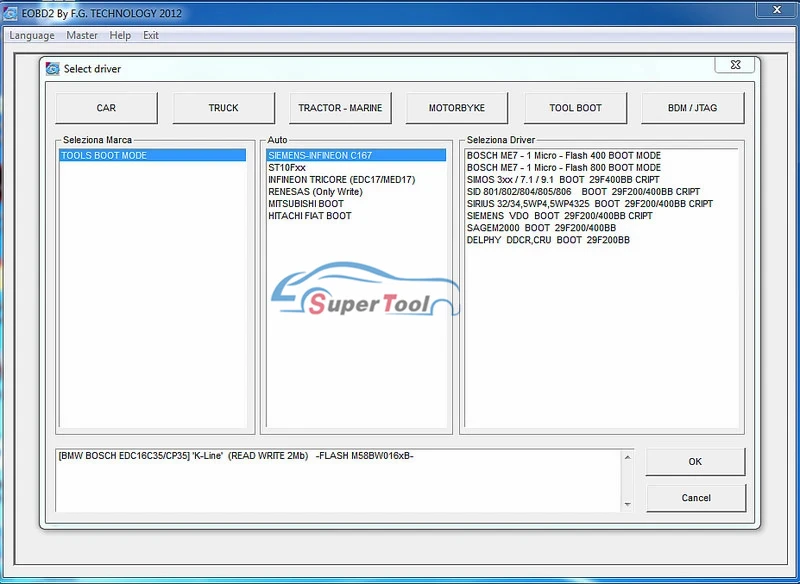Click the BMW BOSCH EDC16C35 description text field
The image size is (800, 584).
tap(339, 481)
